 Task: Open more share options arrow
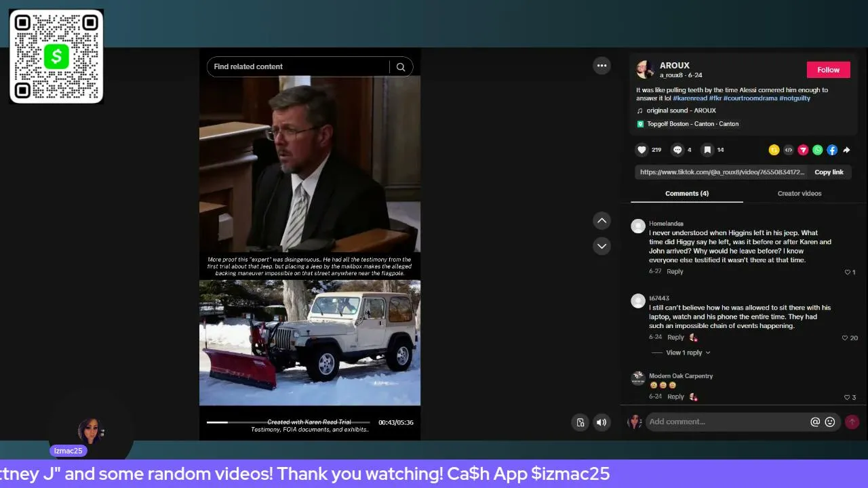click(846, 150)
